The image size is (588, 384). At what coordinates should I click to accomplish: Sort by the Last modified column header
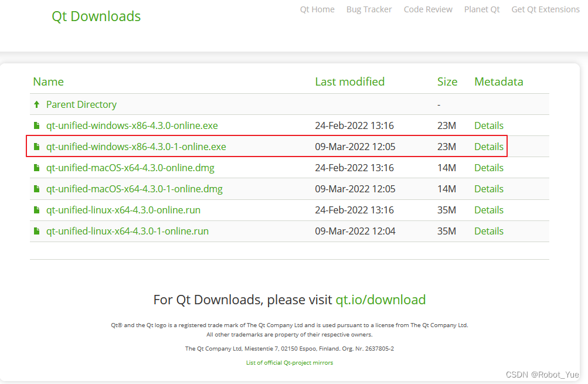[x=350, y=81]
